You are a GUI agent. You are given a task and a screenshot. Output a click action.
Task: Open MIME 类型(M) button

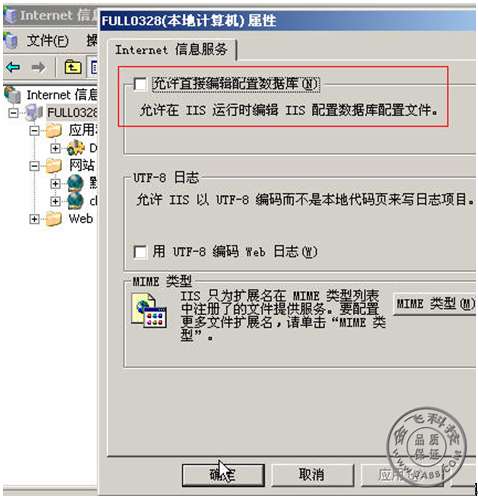(x=435, y=304)
